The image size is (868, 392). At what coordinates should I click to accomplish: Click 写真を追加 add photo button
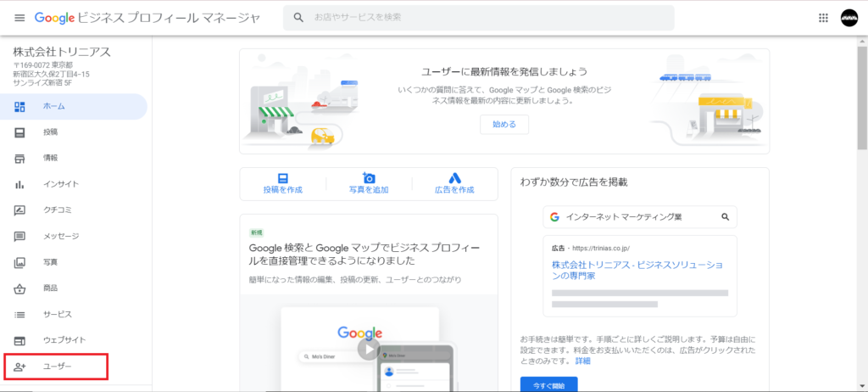(369, 184)
